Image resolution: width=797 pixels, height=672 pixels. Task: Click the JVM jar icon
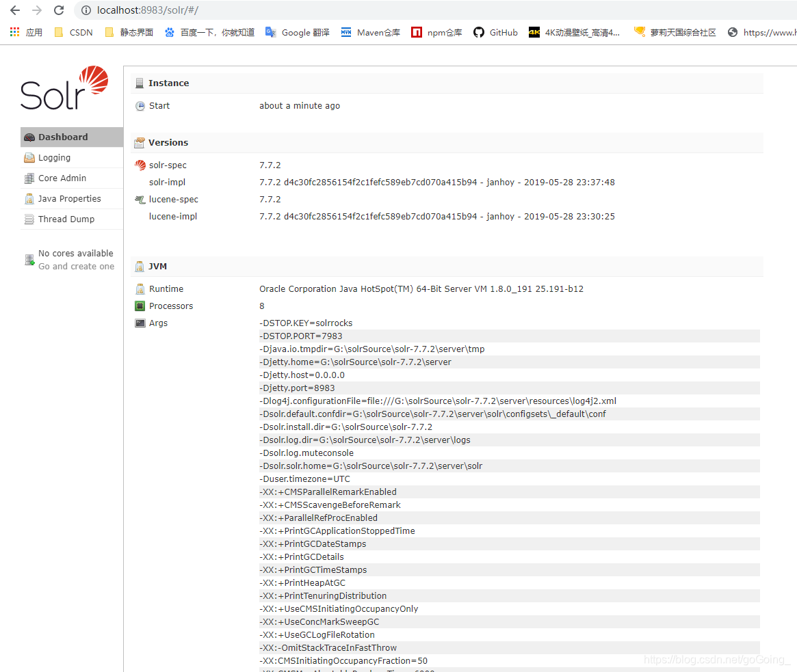[140, 266]
